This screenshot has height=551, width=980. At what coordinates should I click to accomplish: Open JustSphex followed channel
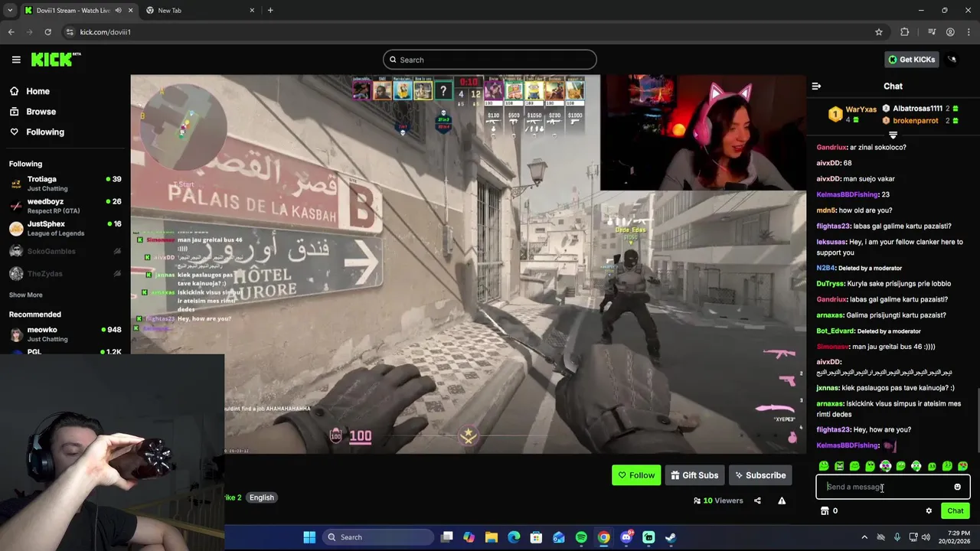pyautogui.click(x=65, y=228)
